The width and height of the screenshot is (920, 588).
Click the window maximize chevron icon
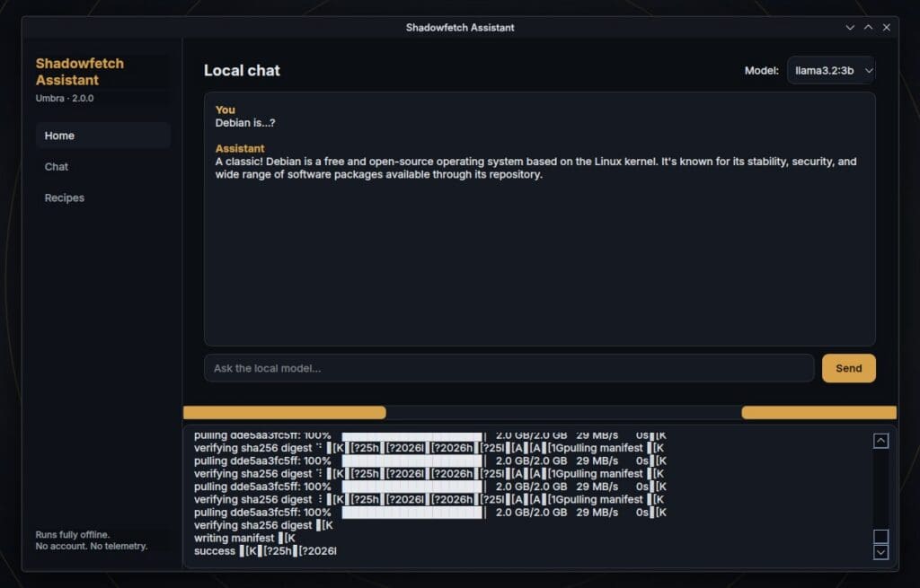[869, 28]
